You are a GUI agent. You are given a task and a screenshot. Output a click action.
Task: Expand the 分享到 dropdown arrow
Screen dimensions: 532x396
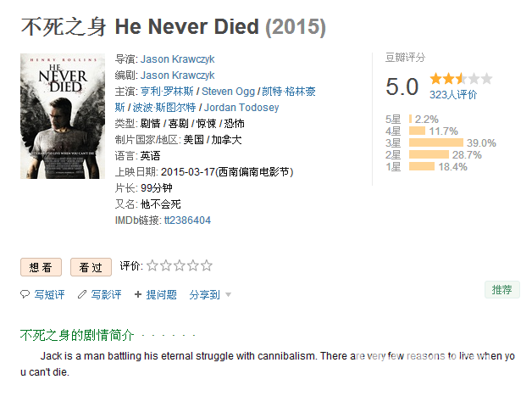click(229, 294)
